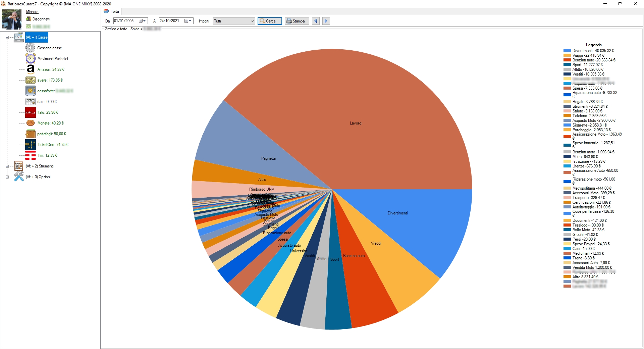Open the avere CREDIT card icon
Image resolution: width=644 pixels, height=349 pixels.
[x=30, y=80]
